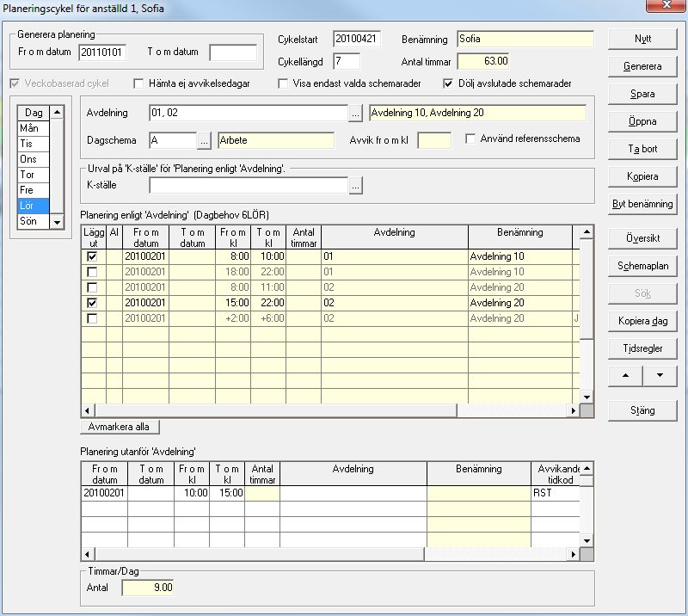Click the Benämning field containing Sofia

pos(525,39)
